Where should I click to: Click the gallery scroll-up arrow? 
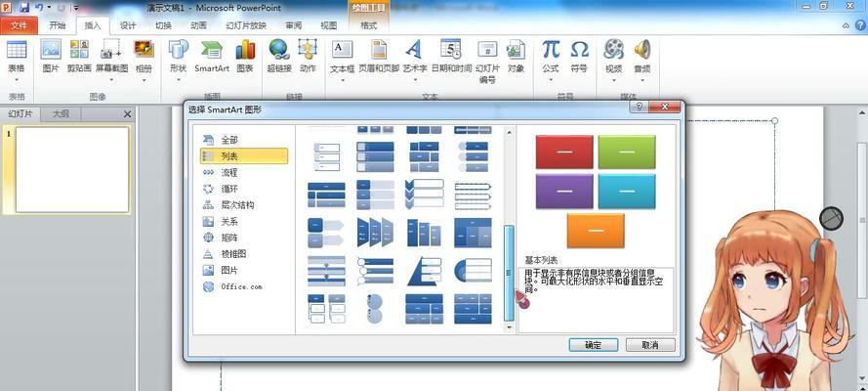click(510, 131)
